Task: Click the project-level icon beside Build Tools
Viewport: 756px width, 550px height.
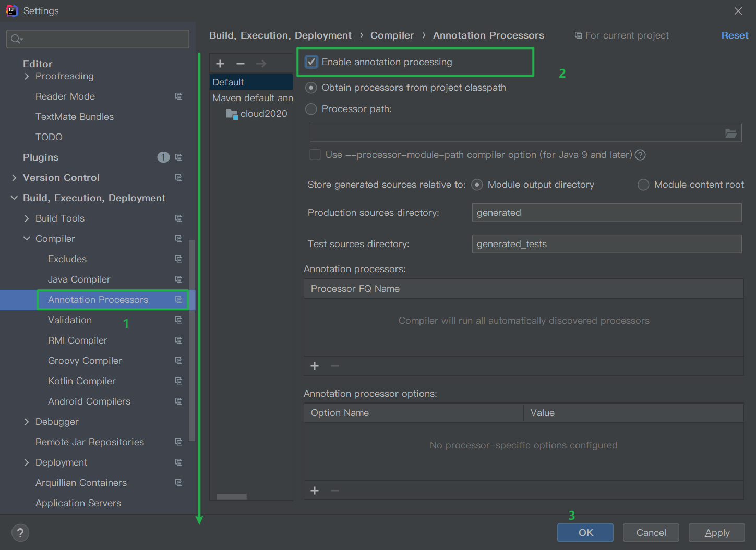Action: coord(179,218)
